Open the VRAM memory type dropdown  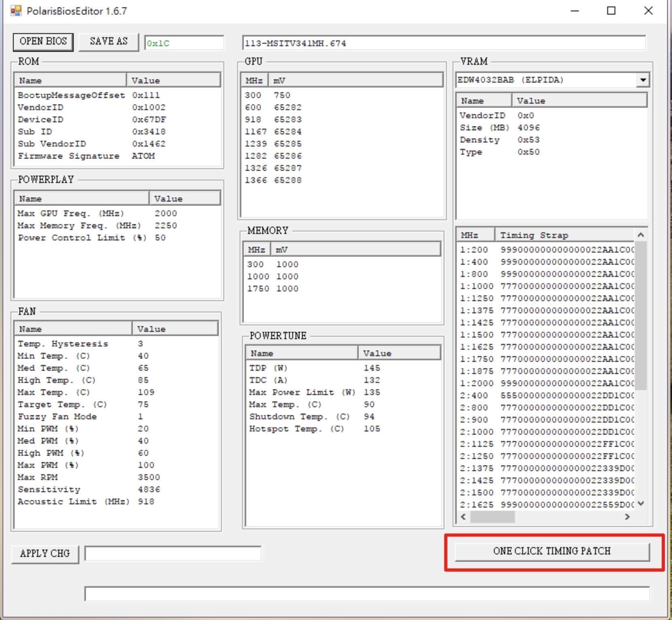[x=643, y=80]
